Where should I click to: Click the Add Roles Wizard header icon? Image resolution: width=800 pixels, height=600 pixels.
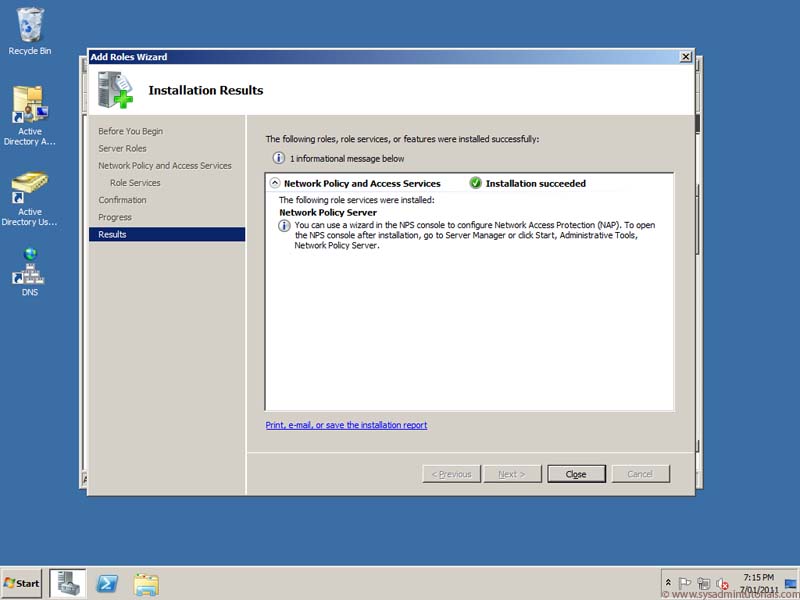click(x=115, y=90)
